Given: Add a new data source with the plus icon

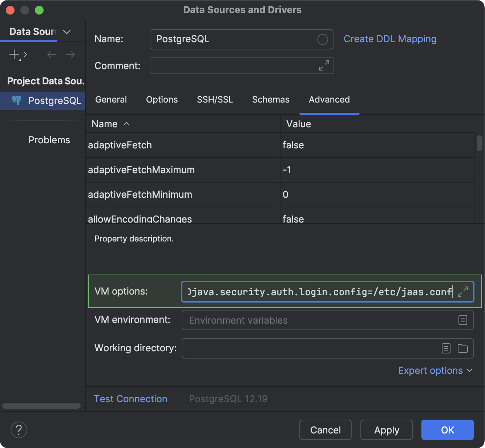Looking at the screenshot, I should (13, 55).
